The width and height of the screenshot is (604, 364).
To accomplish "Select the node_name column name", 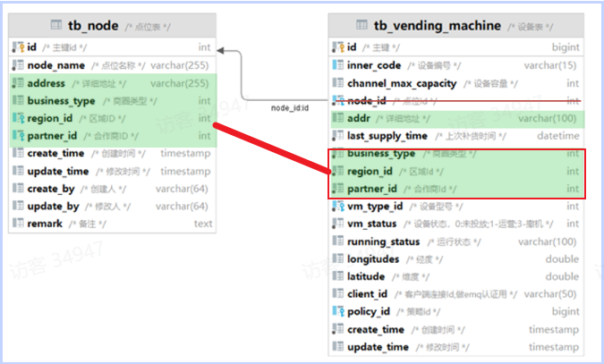I will pyautogui.click(x=55, y=65).
